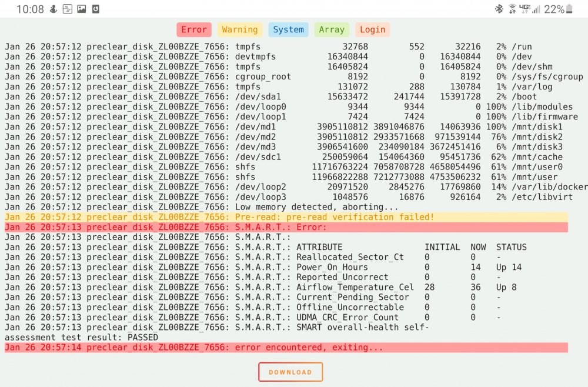Click the /mnt/cache mount path

537,157
